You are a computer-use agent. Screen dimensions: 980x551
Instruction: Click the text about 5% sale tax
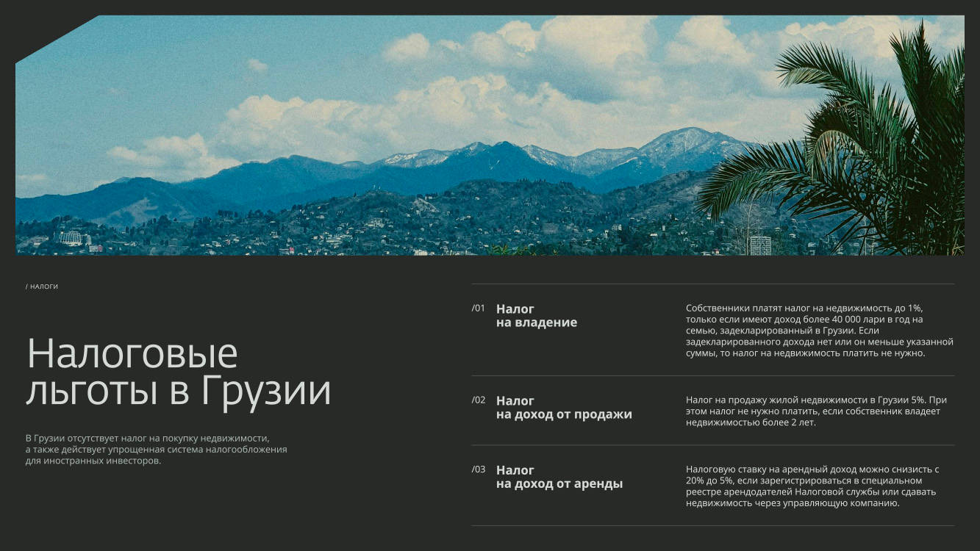[816, 411]
